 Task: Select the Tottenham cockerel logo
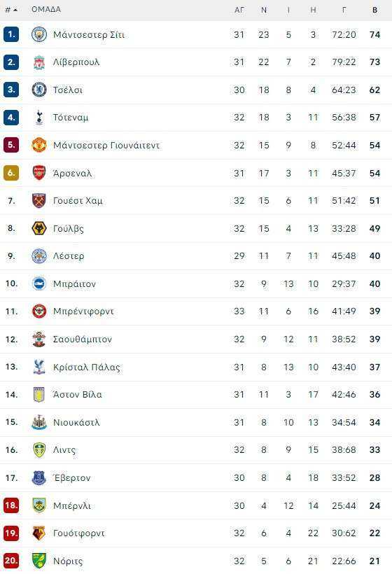(38, 118)
